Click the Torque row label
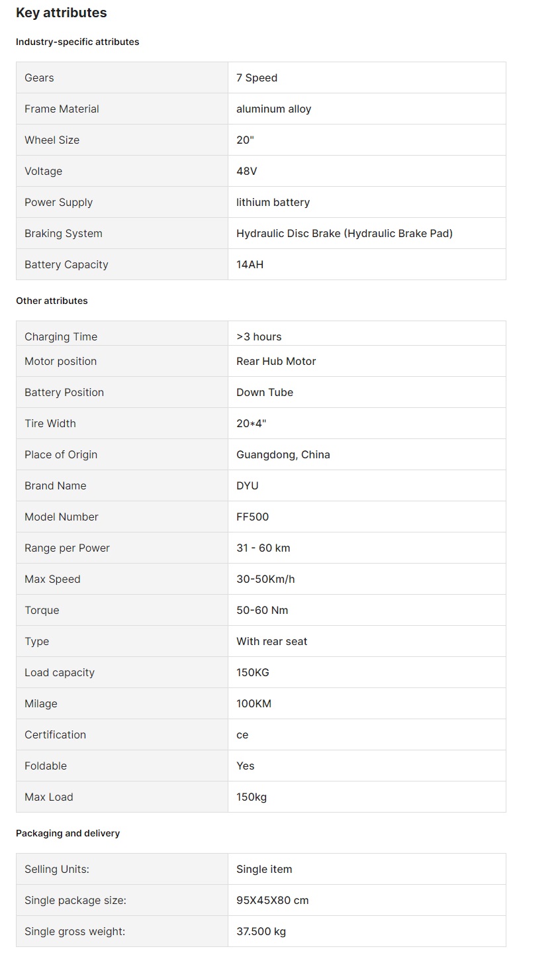 coord(42,610)
